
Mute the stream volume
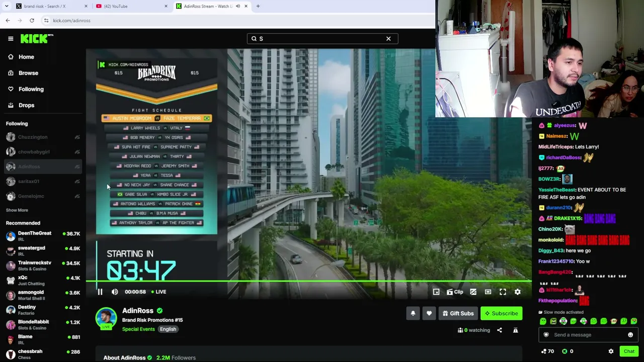point(115,292)
